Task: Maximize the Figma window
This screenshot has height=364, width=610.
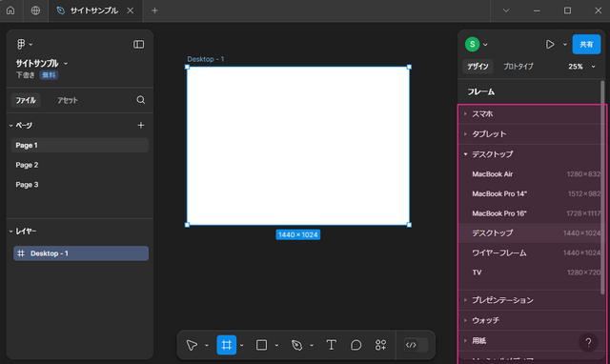Action: 567,10
